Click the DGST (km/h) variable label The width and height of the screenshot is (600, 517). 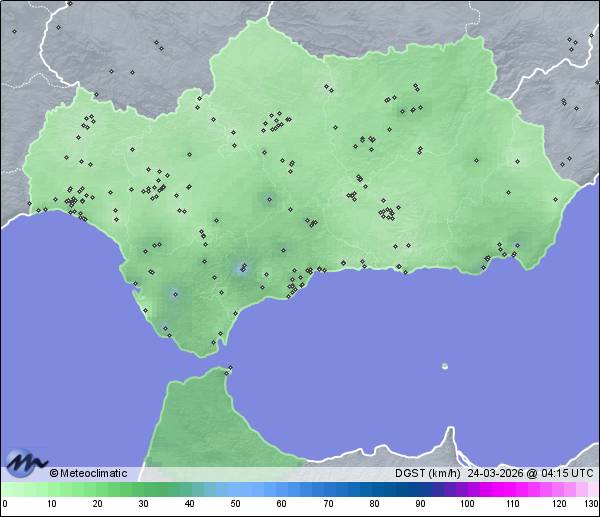(428, 473)
